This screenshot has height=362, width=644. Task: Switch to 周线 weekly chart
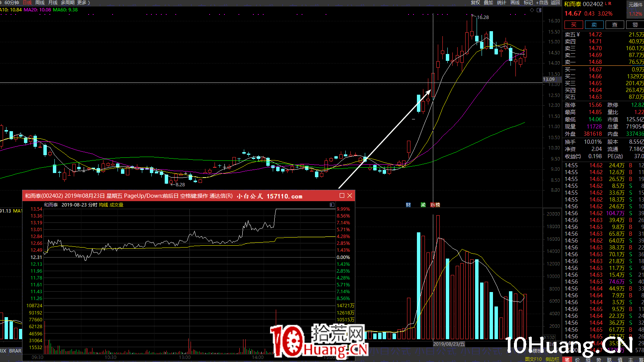click(x=40, y=3)
